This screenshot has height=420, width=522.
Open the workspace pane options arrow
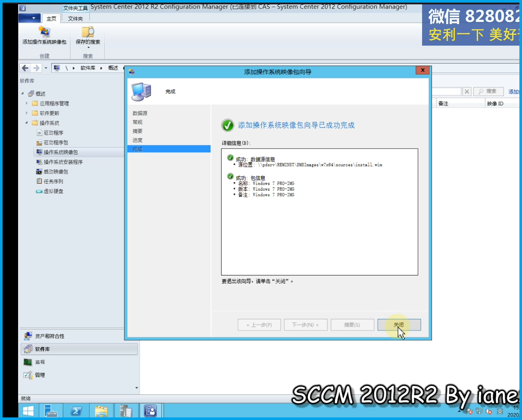[x=137, y=388]
